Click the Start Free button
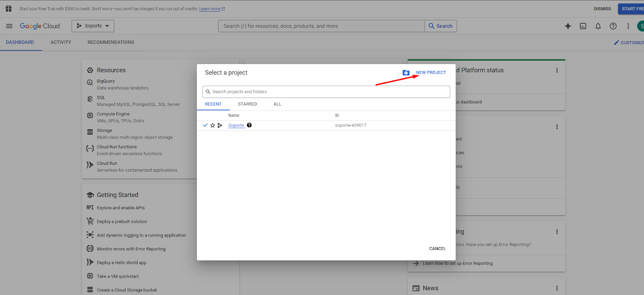644x295 pixels. click(x=631, y=9)
